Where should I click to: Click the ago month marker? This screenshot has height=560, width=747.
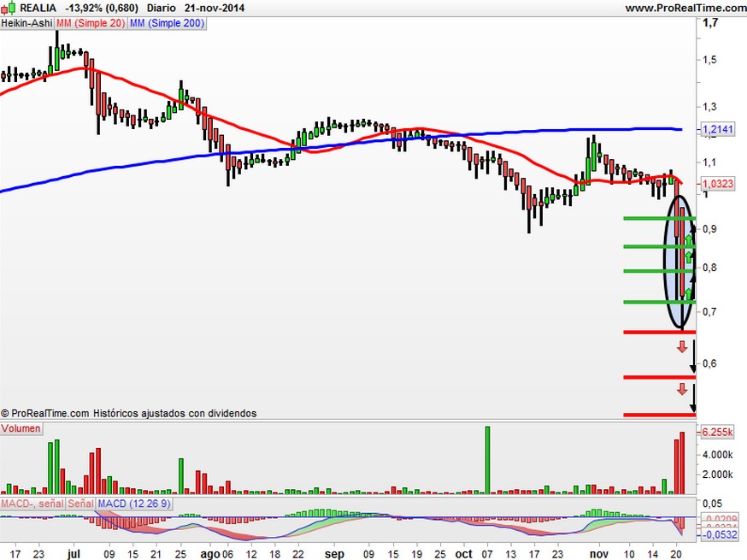tap(210, 554)
